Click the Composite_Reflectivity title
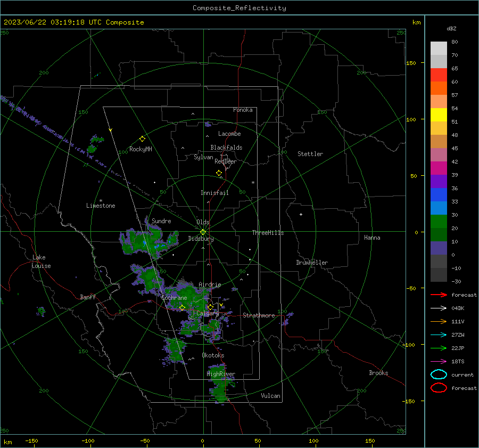The image size is (479, 448). point(239,8)
